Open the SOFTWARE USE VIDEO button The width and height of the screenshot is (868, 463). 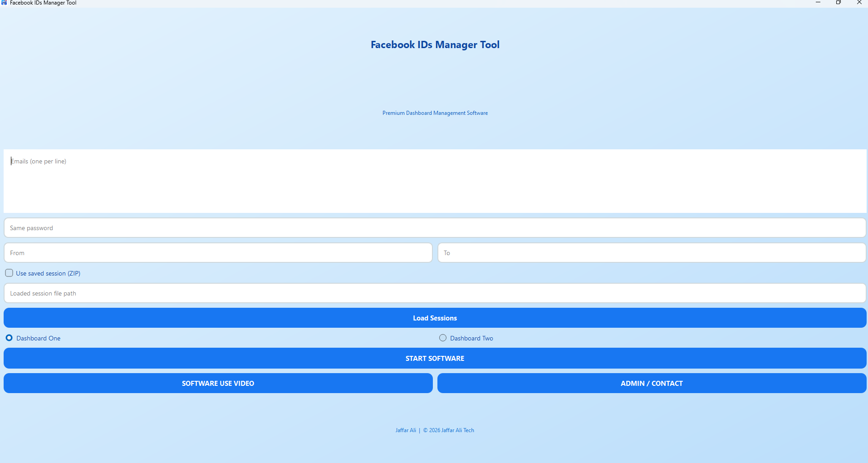click(x=218, y=383)
